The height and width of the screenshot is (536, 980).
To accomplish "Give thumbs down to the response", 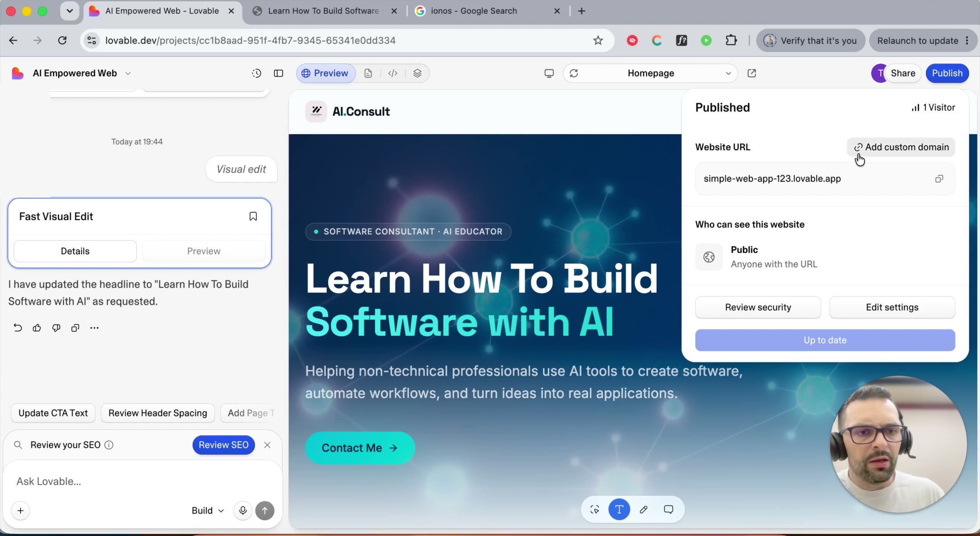I will (x=56, y=328).
